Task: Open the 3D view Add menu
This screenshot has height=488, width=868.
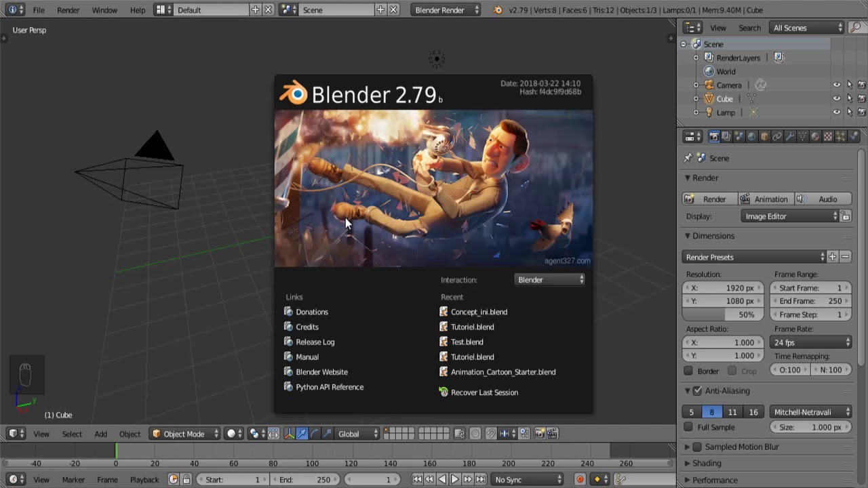Action: tap(100, 434)
